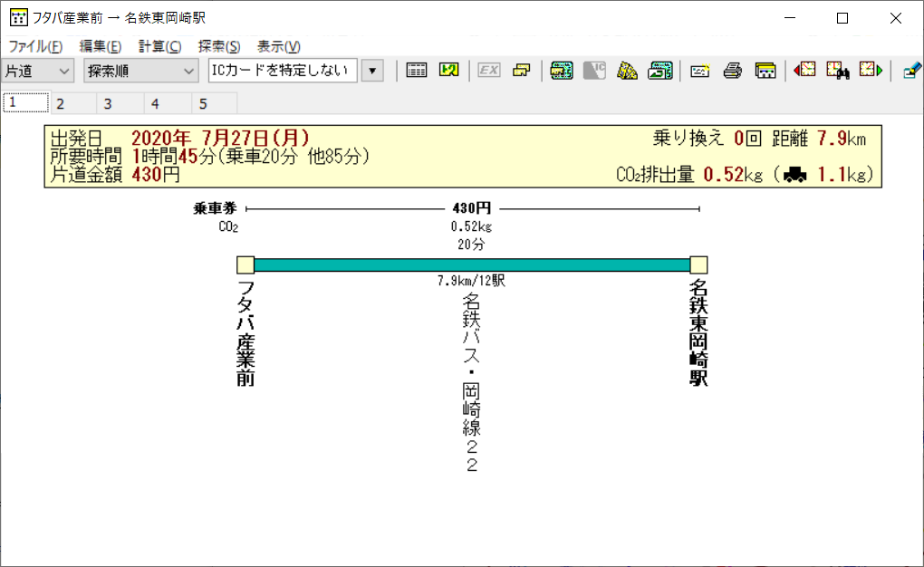
Task: Click the app icon in the title bar
Action: tap(18, 18)
